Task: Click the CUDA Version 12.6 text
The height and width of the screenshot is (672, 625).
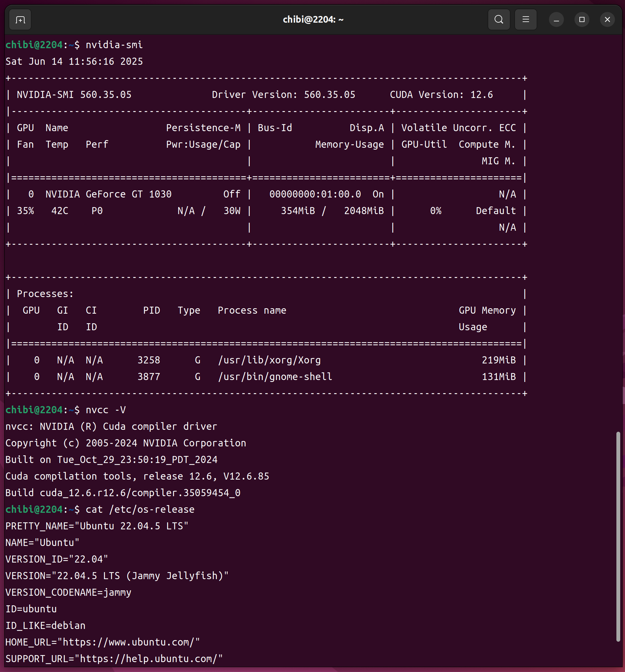Action: click(441, 95)
